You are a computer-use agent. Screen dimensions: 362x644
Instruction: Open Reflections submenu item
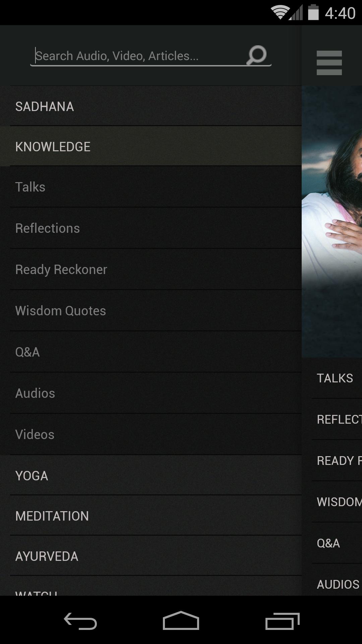point(151,228)
